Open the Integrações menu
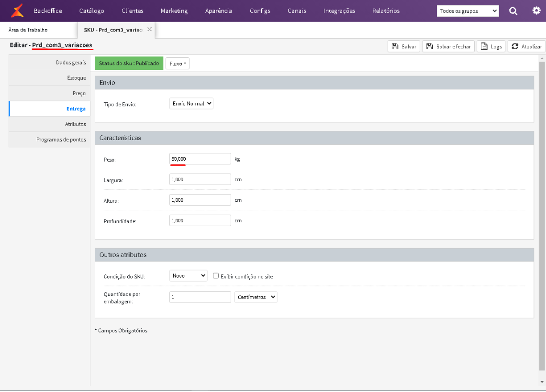This screenshot has width=546, height=392. click(339, 11)
